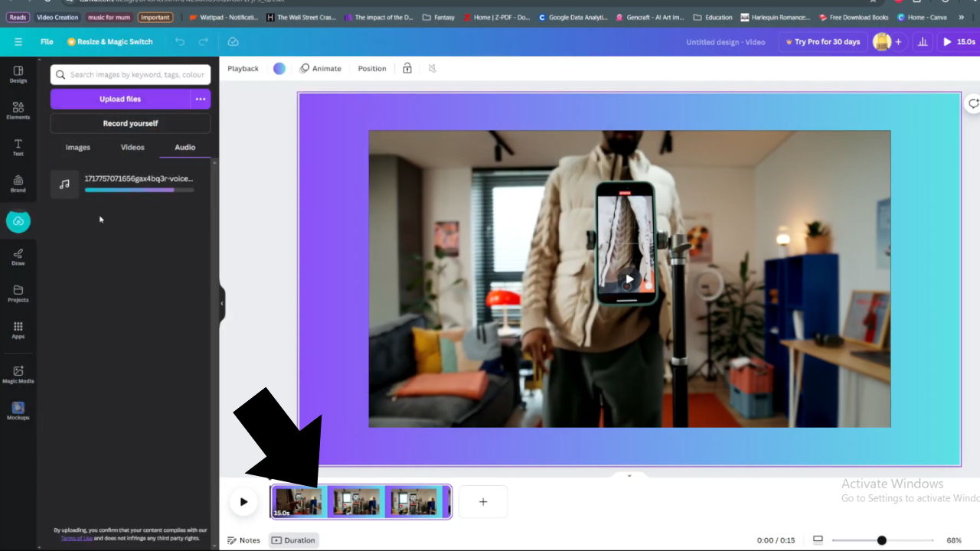980x551 pixels.
Task: Play the timeline with the play button
Action: (243, 502)
